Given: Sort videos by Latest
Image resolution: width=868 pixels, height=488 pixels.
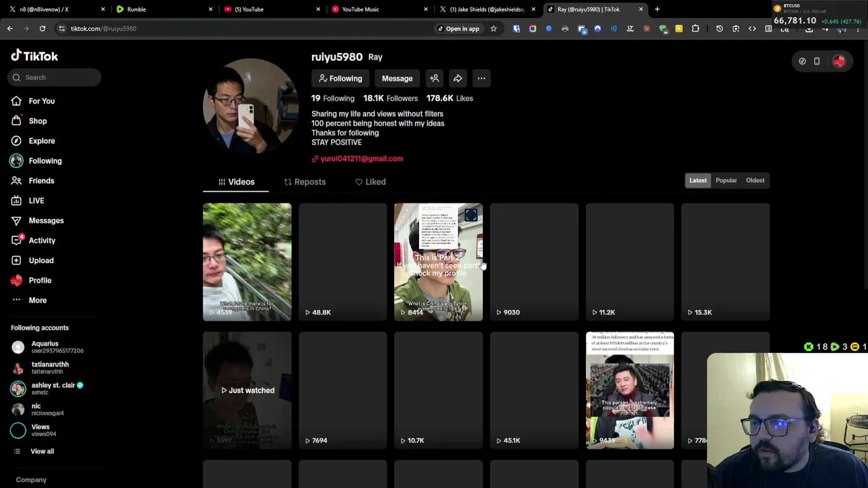Looking at the screenshot, I should [698, 180].
